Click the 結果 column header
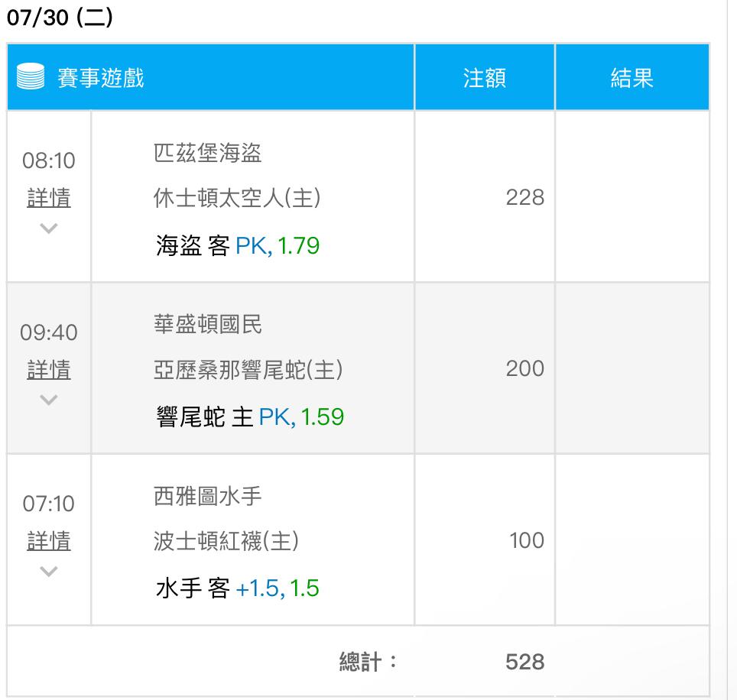 coord(632,77)
